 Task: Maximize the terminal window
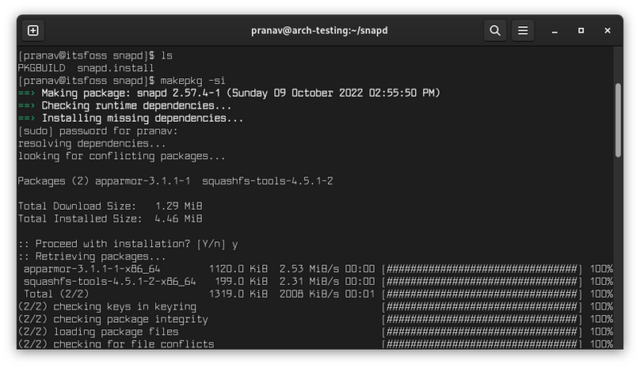pos(581,31)
